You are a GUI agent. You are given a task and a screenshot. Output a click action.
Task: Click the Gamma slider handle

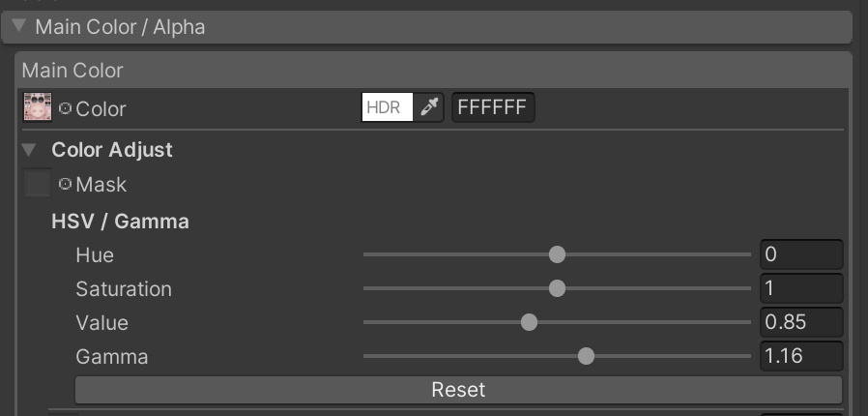coord(586,356)
